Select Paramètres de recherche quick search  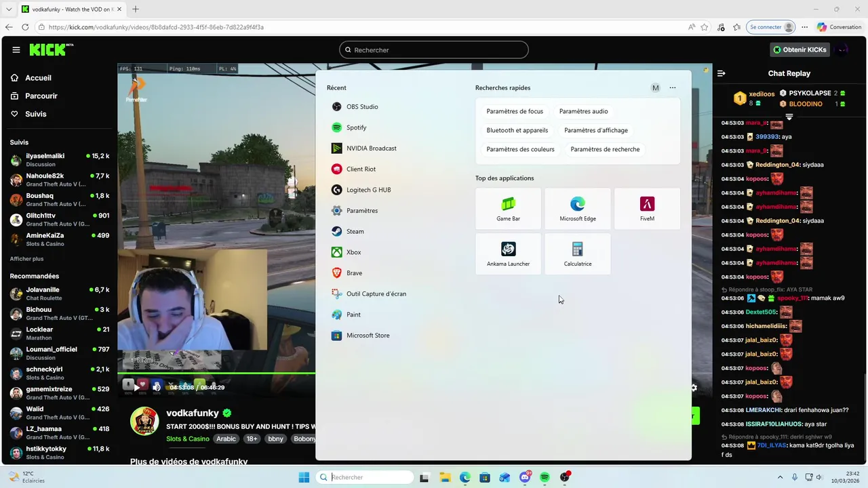pos(605,149)
